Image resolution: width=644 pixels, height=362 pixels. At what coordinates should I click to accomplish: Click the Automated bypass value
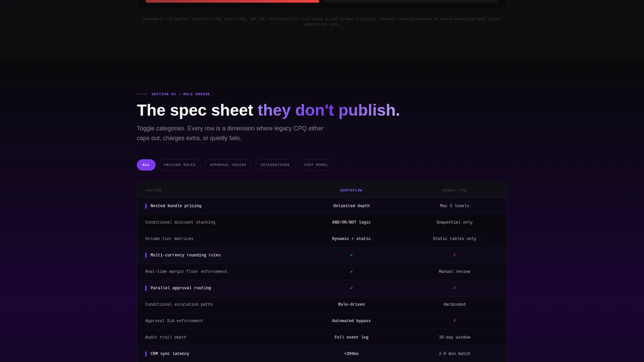pyautogui.click(x=351, y=321)
